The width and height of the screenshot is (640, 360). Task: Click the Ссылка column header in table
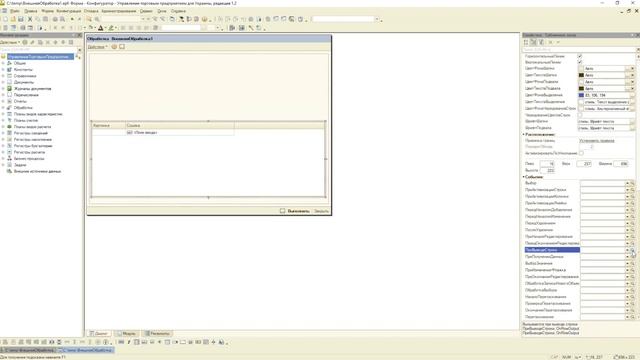pyautogui.click(x=180, y=126)
